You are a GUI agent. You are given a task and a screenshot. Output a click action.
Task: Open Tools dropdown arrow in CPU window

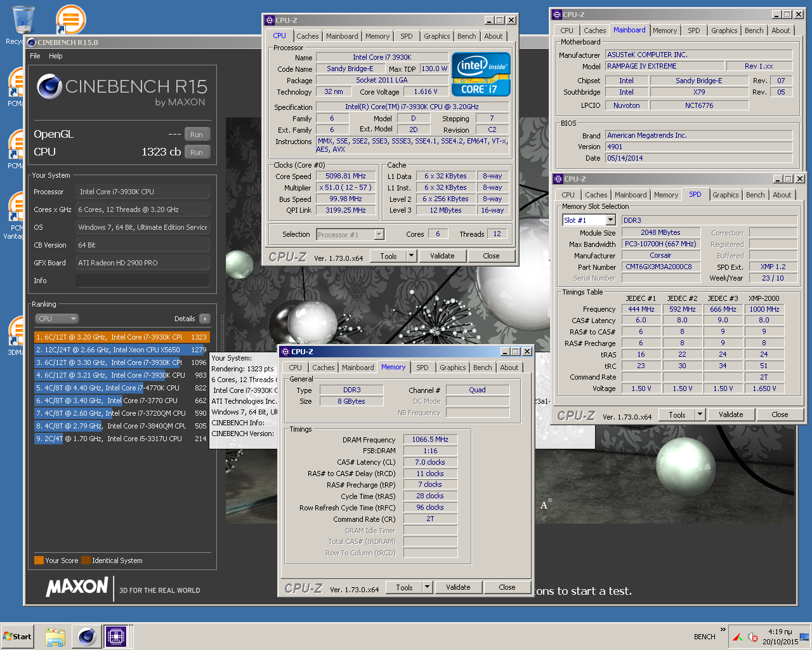[x=411, y=256]
